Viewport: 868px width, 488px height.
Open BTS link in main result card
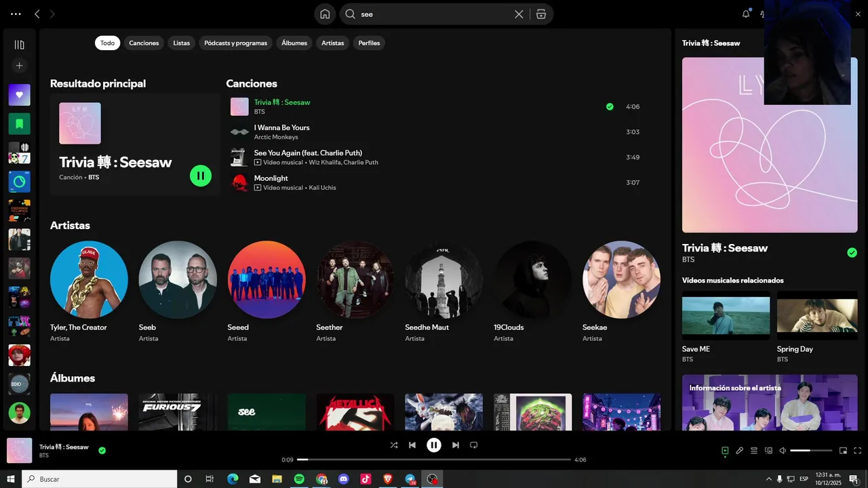pos(94,177)
